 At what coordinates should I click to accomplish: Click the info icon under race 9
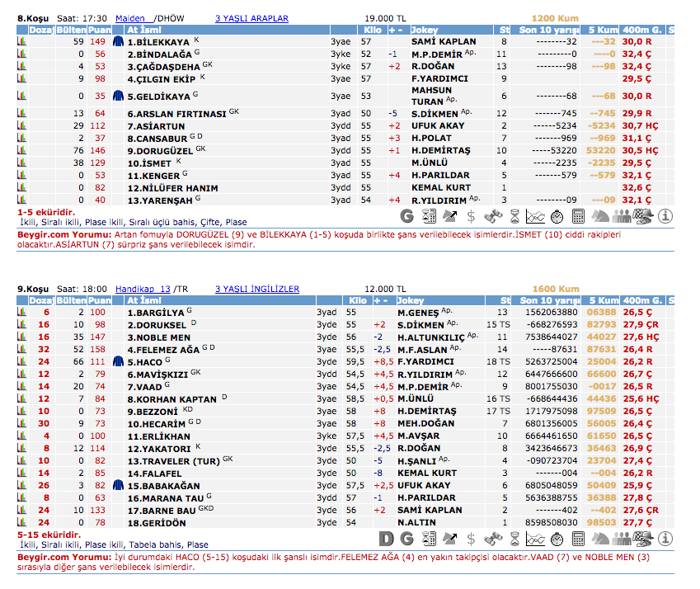pyautogui.click(x=665, y=539)
